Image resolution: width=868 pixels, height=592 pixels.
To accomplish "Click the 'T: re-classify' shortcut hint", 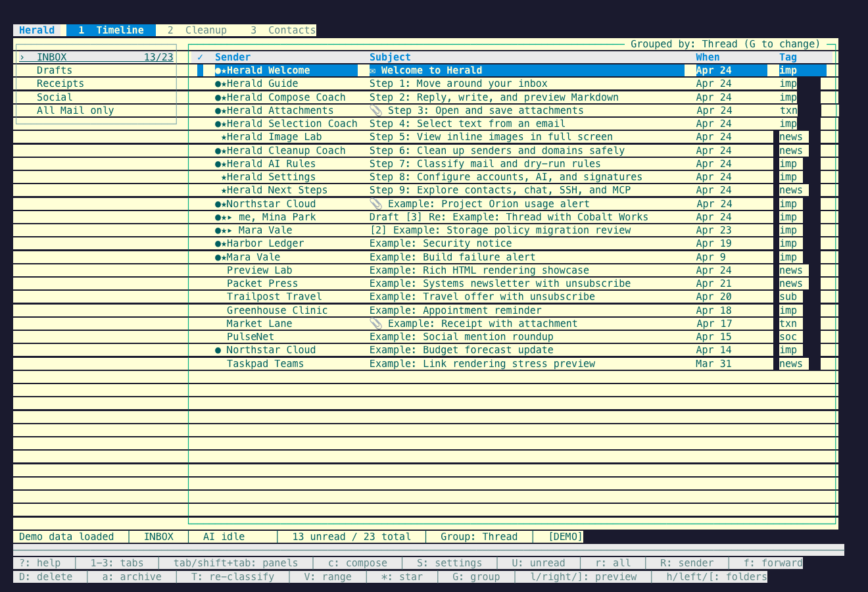I will tap(233, 577).
